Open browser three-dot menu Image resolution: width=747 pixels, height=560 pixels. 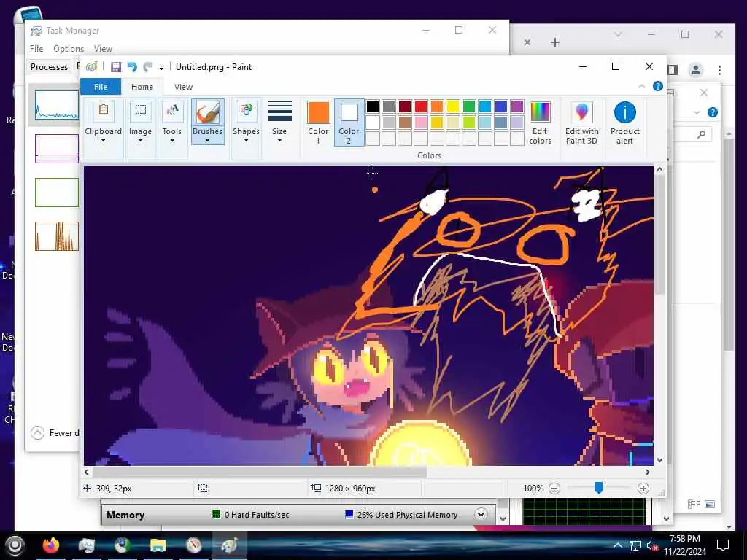(719, 70)
